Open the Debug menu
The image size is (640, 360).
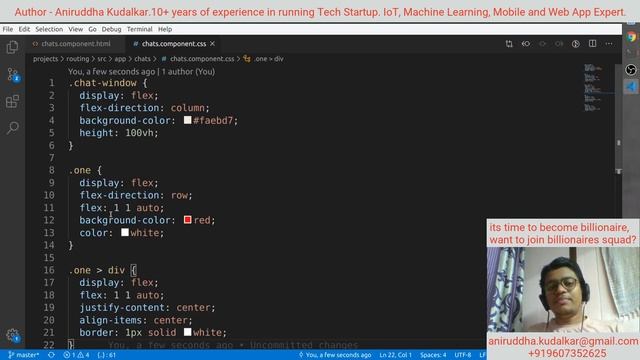[x=111, y=29]
